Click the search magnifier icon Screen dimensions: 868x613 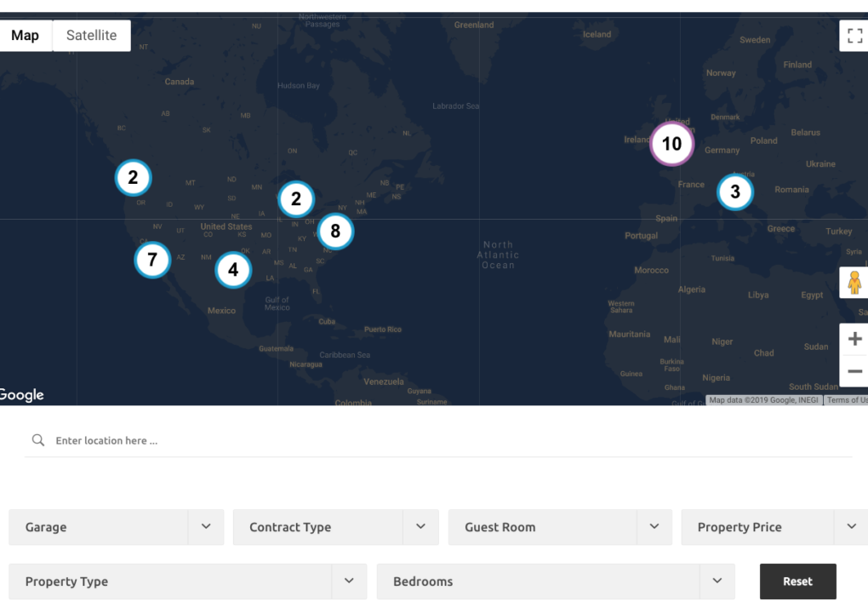[x=37, y=441]
